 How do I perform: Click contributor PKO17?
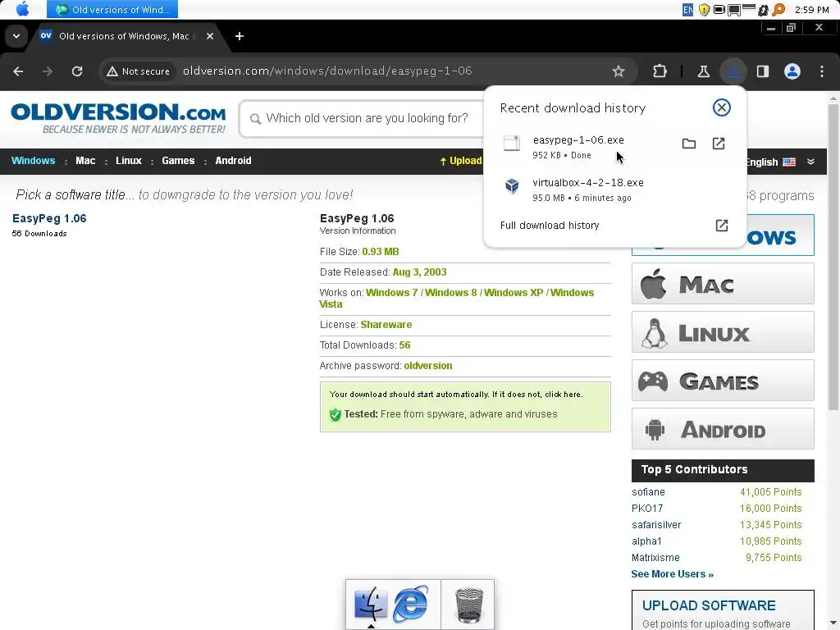coord(647,509)
